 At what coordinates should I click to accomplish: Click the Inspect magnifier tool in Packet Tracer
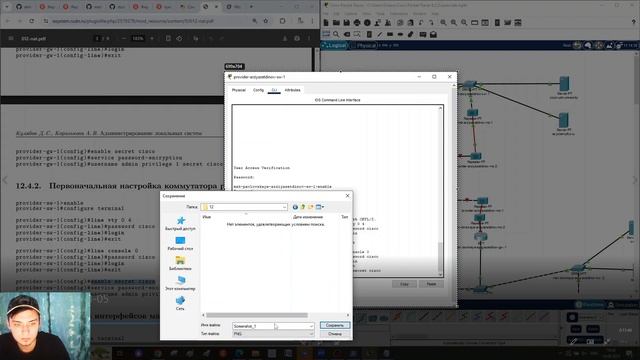(x=336, y=35)
